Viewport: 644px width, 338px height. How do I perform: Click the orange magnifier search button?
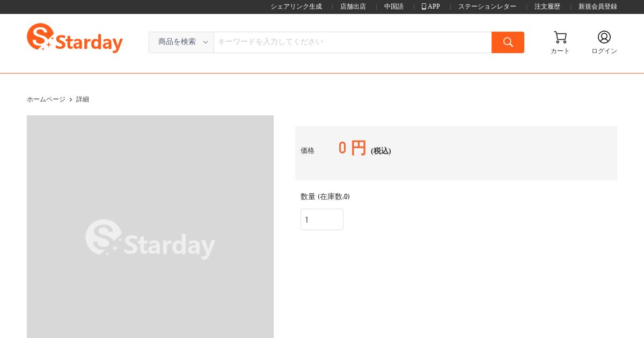[508, 42]
